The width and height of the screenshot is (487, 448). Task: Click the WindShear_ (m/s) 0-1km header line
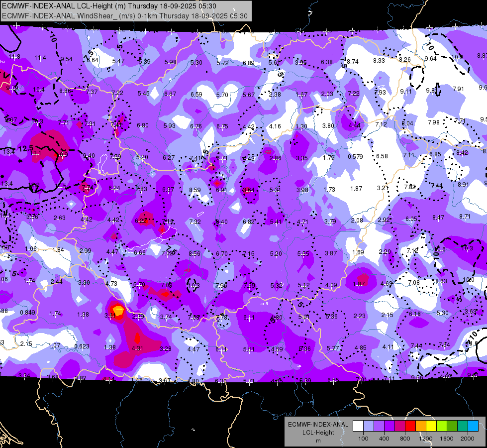[x=124, y=16]
